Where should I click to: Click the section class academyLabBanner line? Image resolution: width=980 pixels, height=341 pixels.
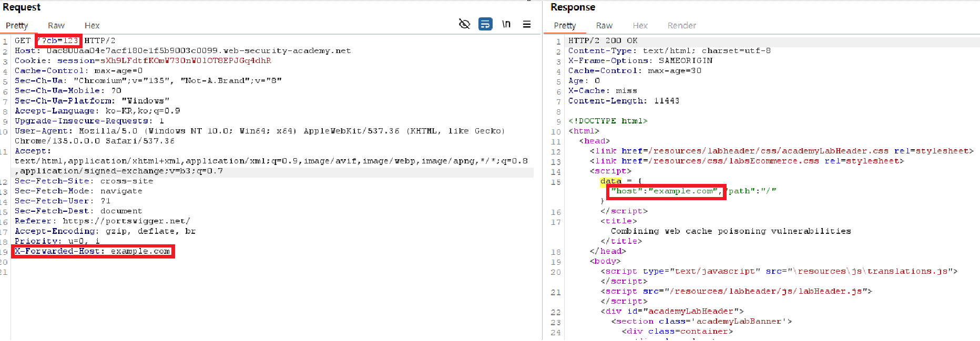tap(701, 321)
